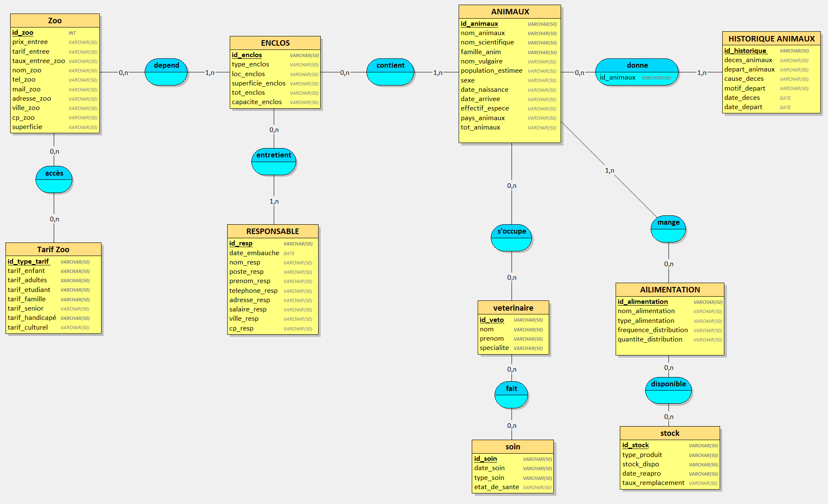Click the veterinaire entity title
Viewport: 828px width, 504px height.
tap(513, 308)
